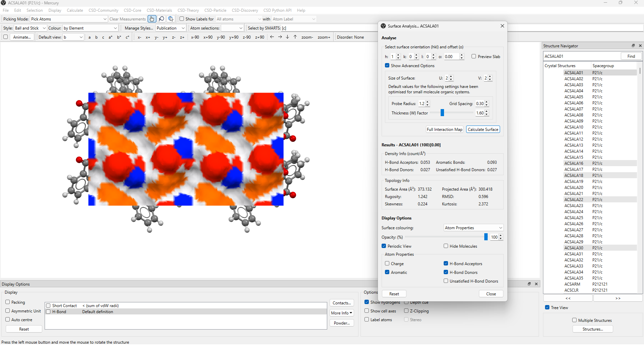Select the Pick Atoms hand tool icon
644x346 pixels.
point(152,19)
